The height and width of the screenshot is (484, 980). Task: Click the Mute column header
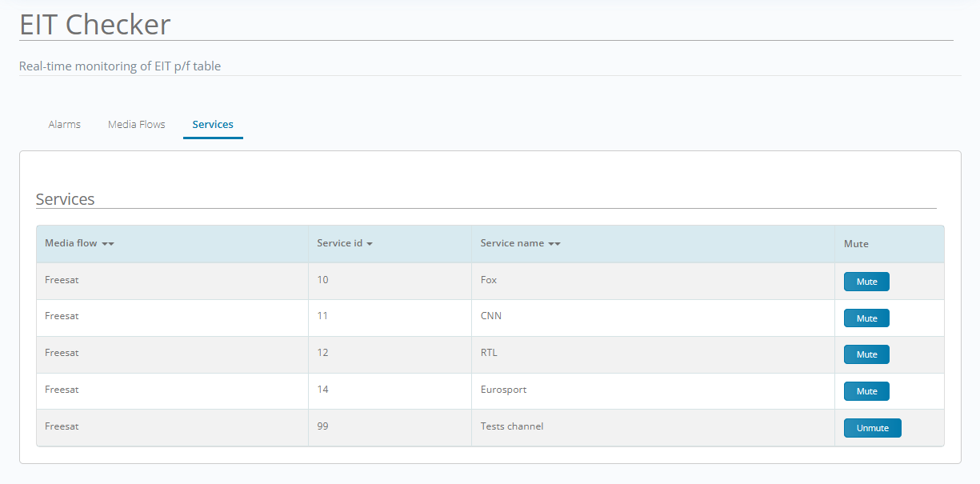[856, 244]
